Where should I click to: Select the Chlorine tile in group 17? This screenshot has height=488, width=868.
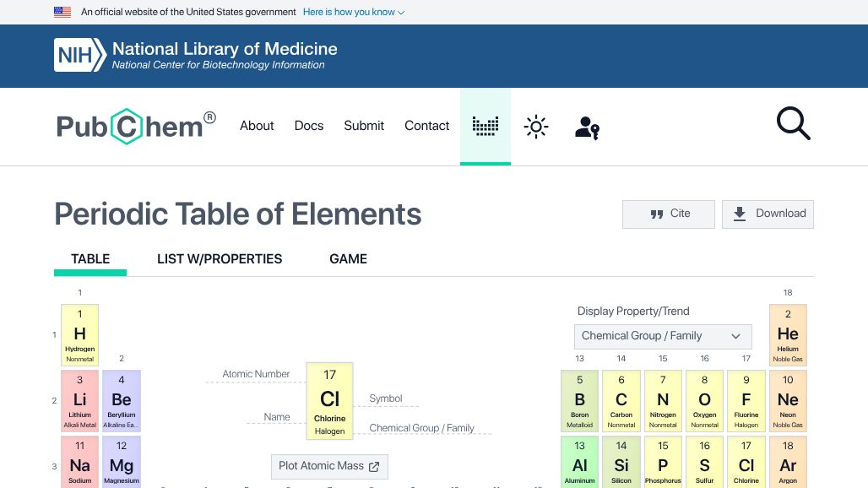[746, 462]
